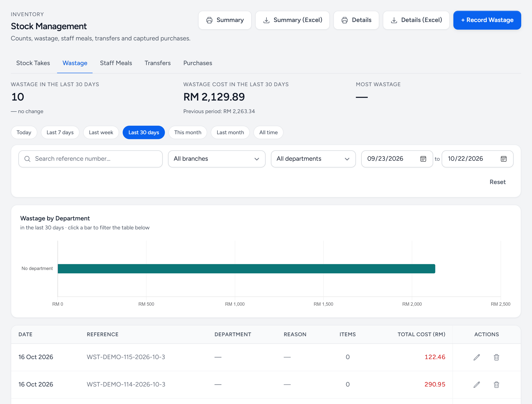532x404 pixels.
Task: Select Last week filter chip
Action: tap(101, 132)
